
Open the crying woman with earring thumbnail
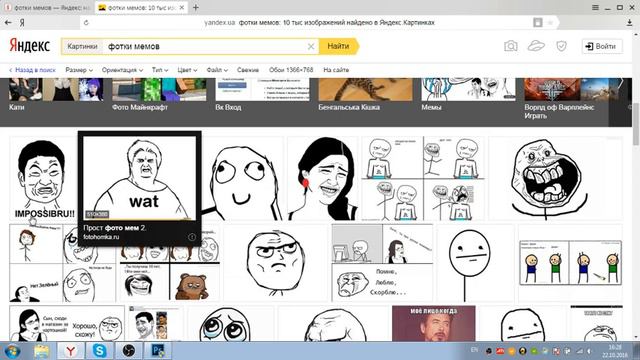pos(322,178)
